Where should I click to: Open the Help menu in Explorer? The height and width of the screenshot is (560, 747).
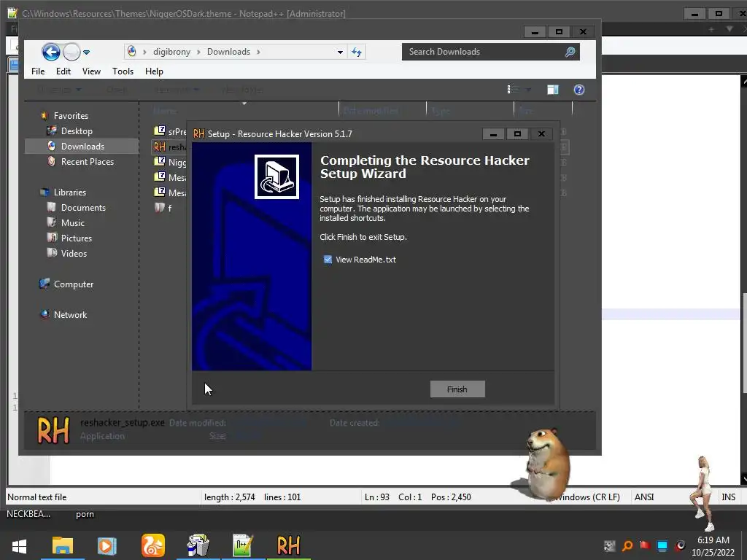155,71
